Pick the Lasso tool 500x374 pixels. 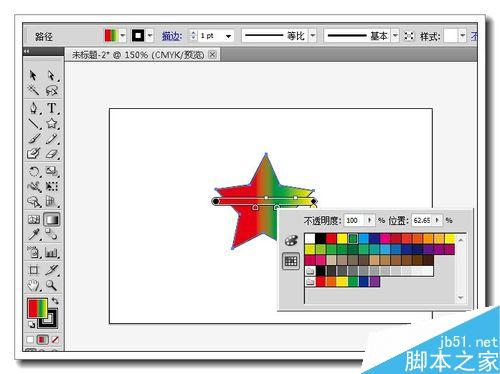(52, 90)
